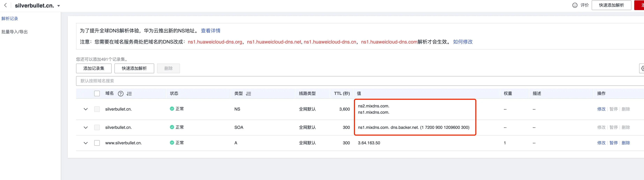The image size is (644, 180).
Task: Open the silverbullet.cn. domain dropdown
Action: click(x=58, y=6)
